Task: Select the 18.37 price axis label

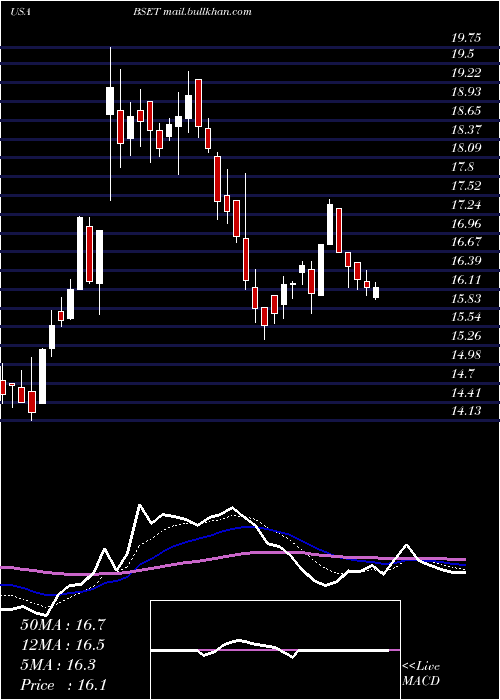Action: 466,129
